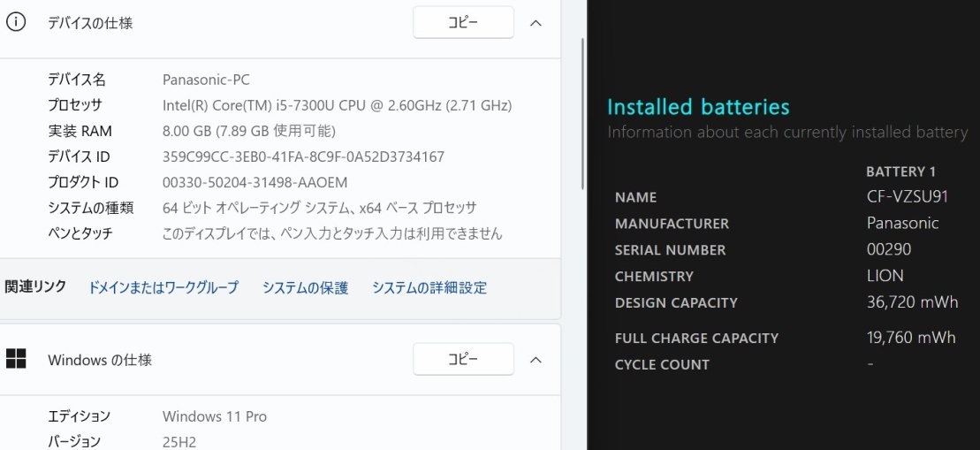Click the Windows の仕様 section heading

[100, 360]
